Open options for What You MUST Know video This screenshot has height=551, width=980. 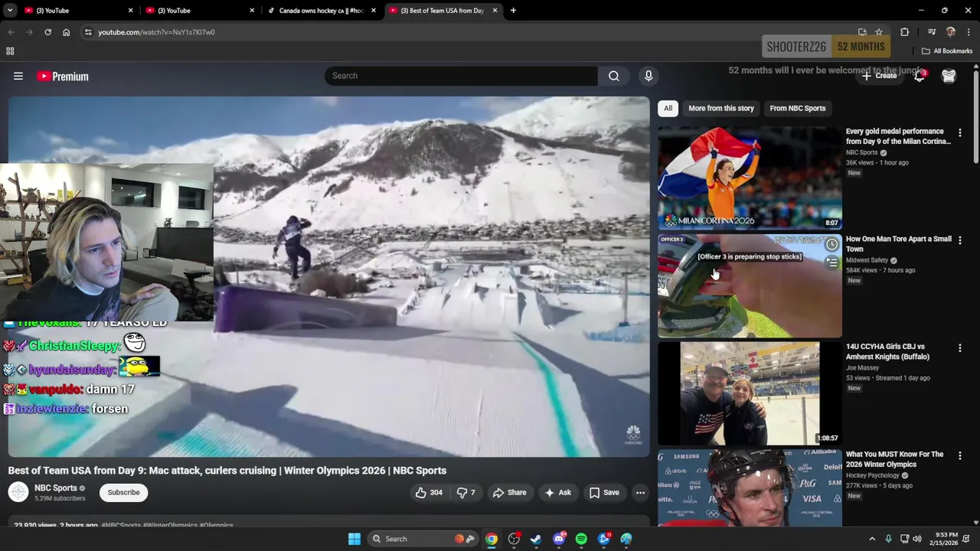tap(959, 456)
